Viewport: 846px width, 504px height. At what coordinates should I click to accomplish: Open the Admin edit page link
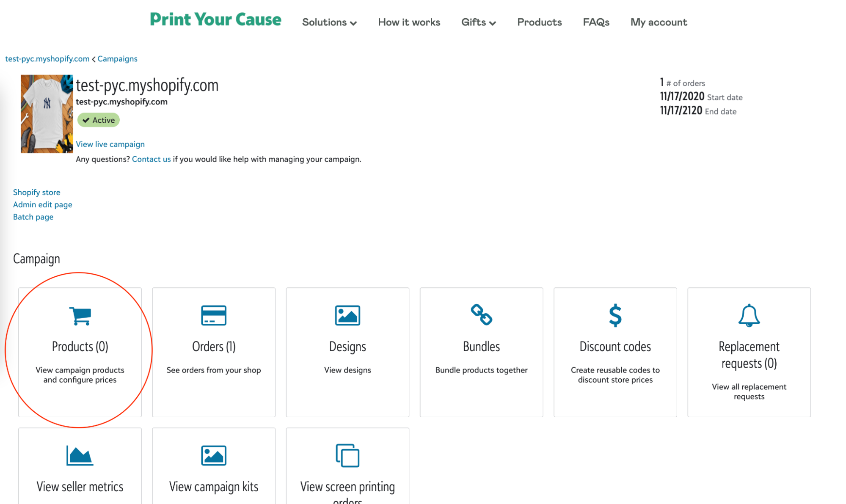click(x=42, y=205)
